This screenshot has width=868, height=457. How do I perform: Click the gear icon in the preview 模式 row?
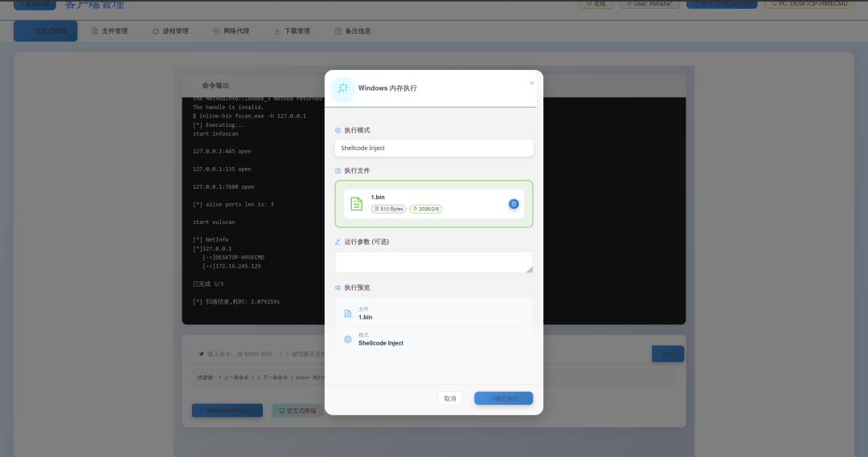pos(348,339)
